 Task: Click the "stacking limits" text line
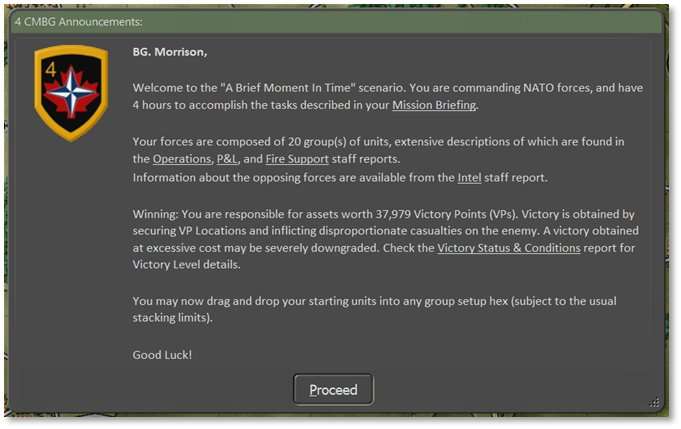point(176,320)
